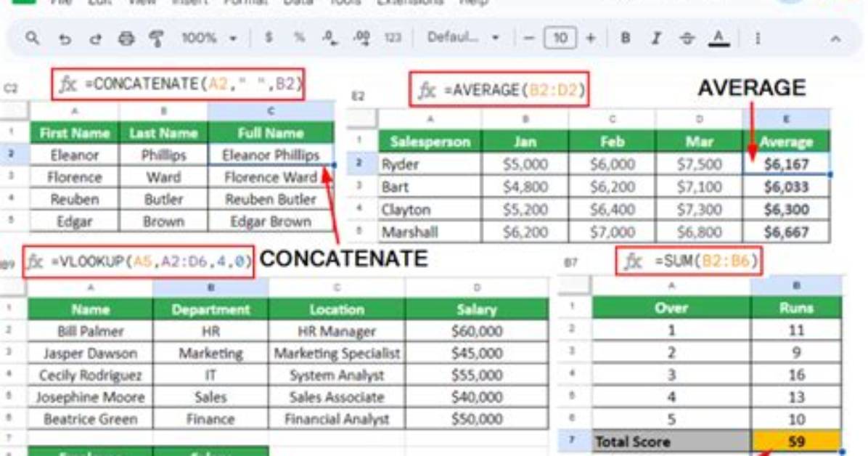The height and width of the screenshot is (456, 868).
Task: Select the highlighted 59 total runs cell
Action: pyautogui.click(x=796, y=441)
